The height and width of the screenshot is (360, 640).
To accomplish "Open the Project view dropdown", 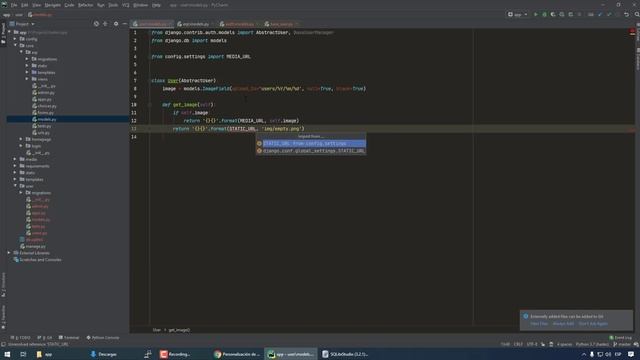I will click(x=22, y=24).
